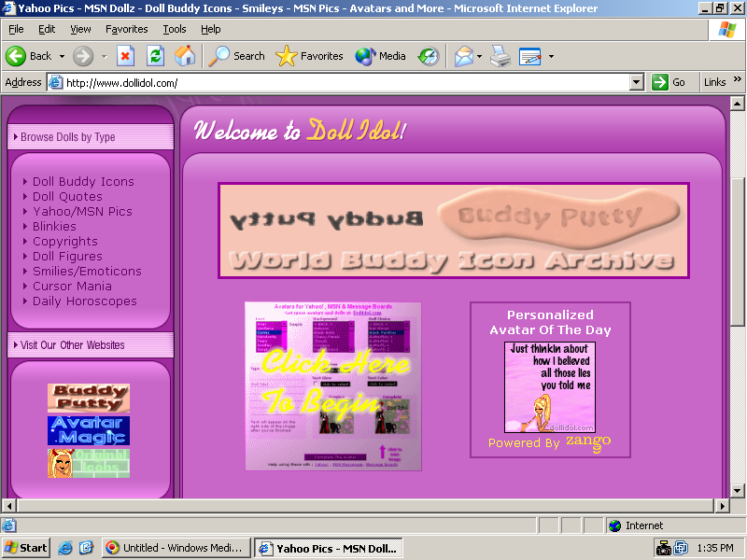Viewport: 747px width, 560px height.
Task: Click the Edit page toolbar icon
Action: point(529,56)
